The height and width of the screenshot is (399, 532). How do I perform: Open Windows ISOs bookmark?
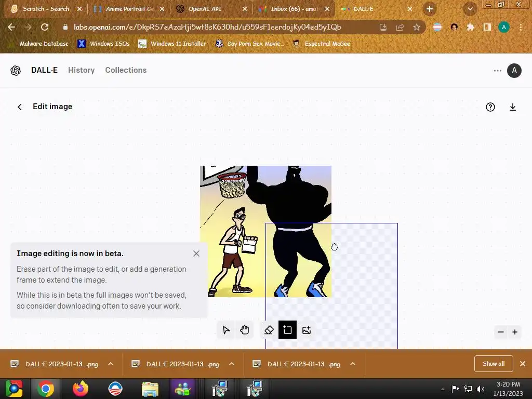click(104, 44)
